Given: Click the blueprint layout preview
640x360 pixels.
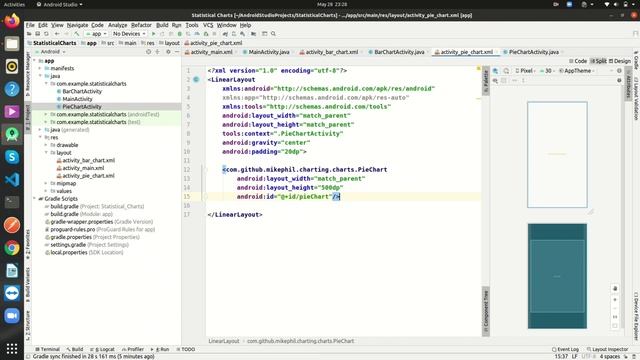Looking at the screenshot, I should tap(557, 276).
